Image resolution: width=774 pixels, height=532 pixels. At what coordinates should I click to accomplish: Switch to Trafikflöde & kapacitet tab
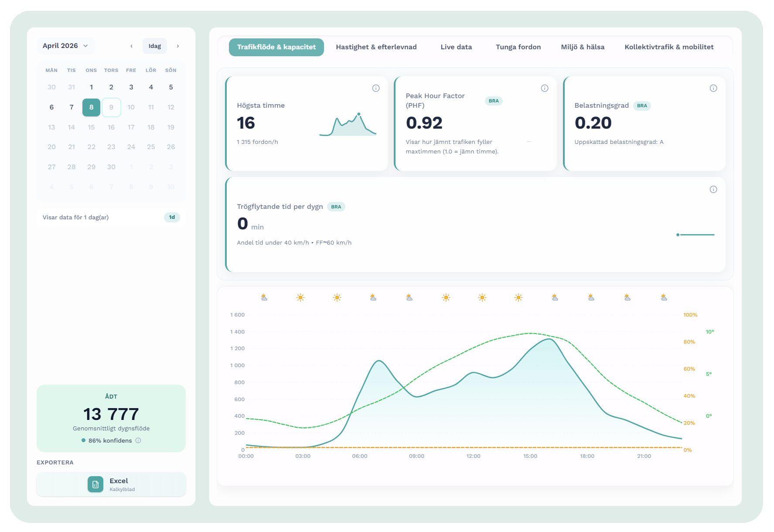tap(276, 47)
